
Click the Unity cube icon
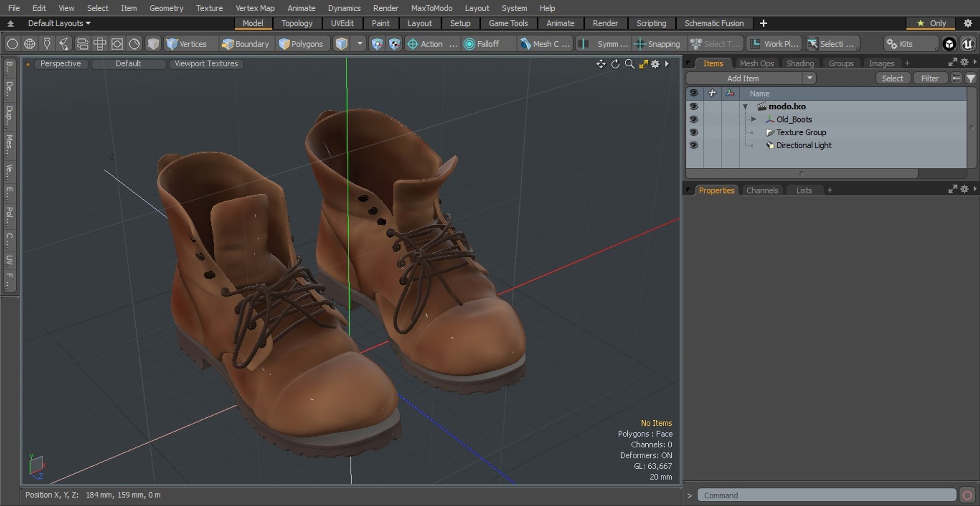point(949,44)
